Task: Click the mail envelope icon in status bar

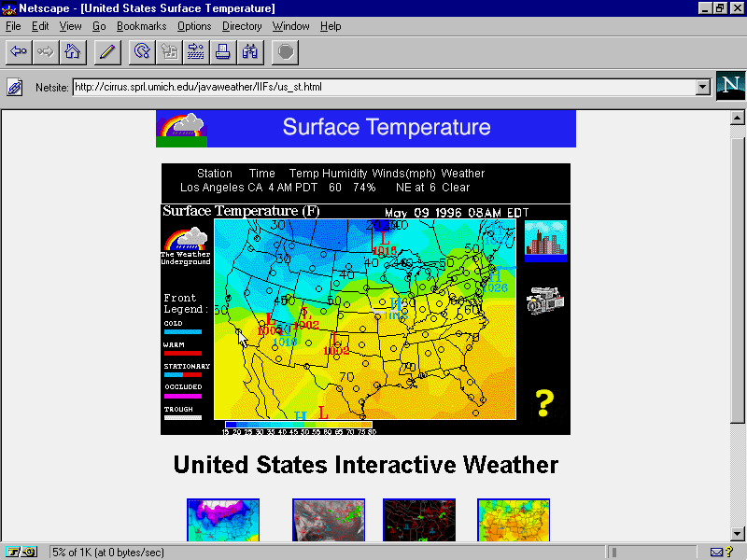Action: pyautogui.click(x=716, y=552)
